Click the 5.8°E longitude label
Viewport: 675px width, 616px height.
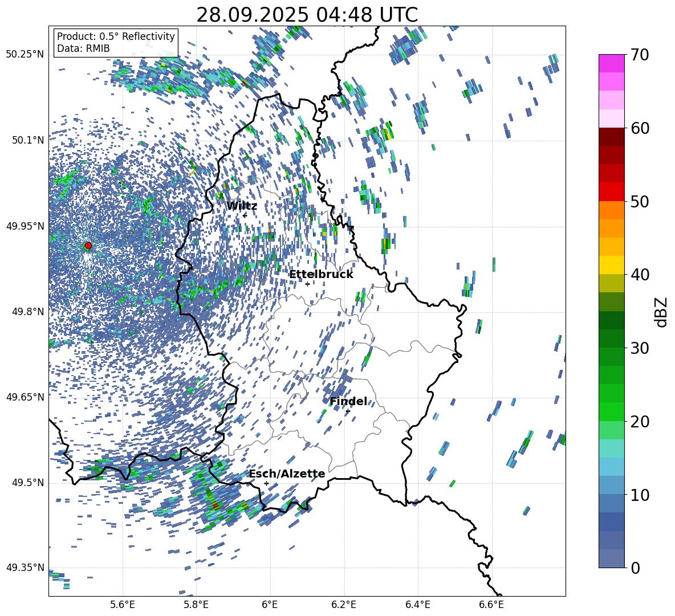196,605
